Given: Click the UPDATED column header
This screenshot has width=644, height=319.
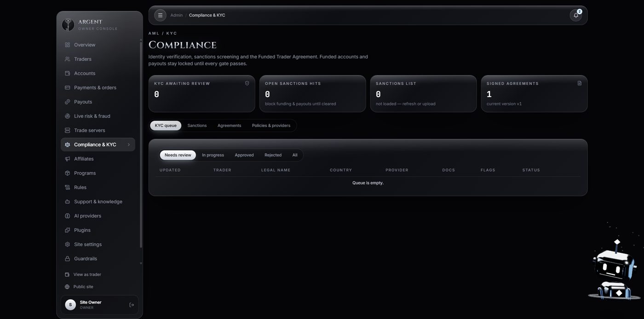Looking at the screenshot, I should [170, 170].
